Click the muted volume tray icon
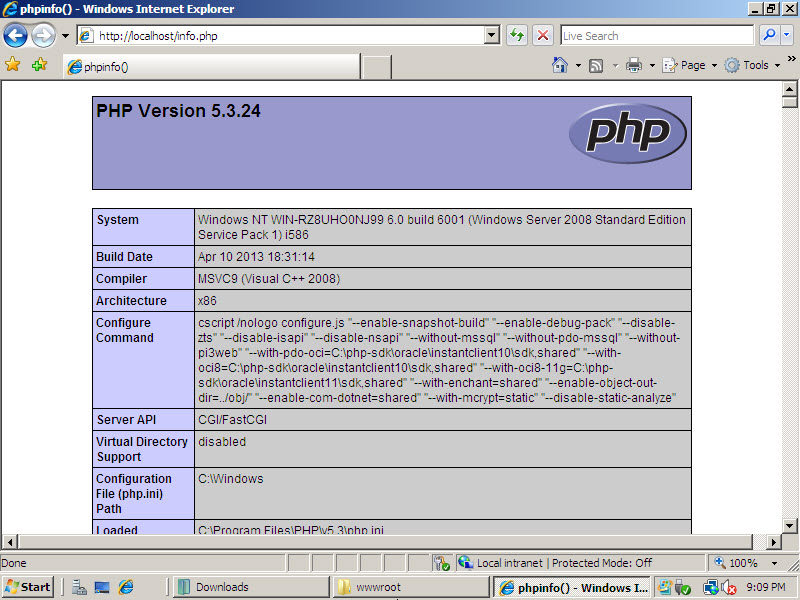 729,588
